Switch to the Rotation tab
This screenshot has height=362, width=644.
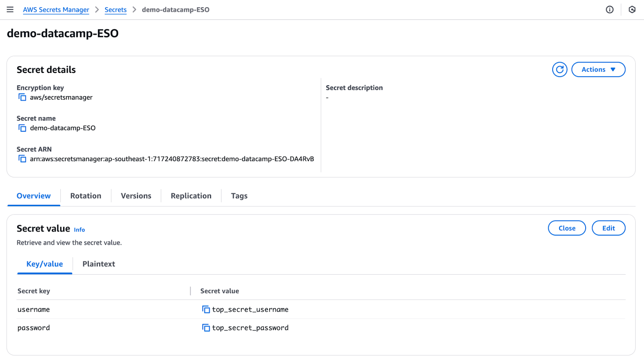86,196
